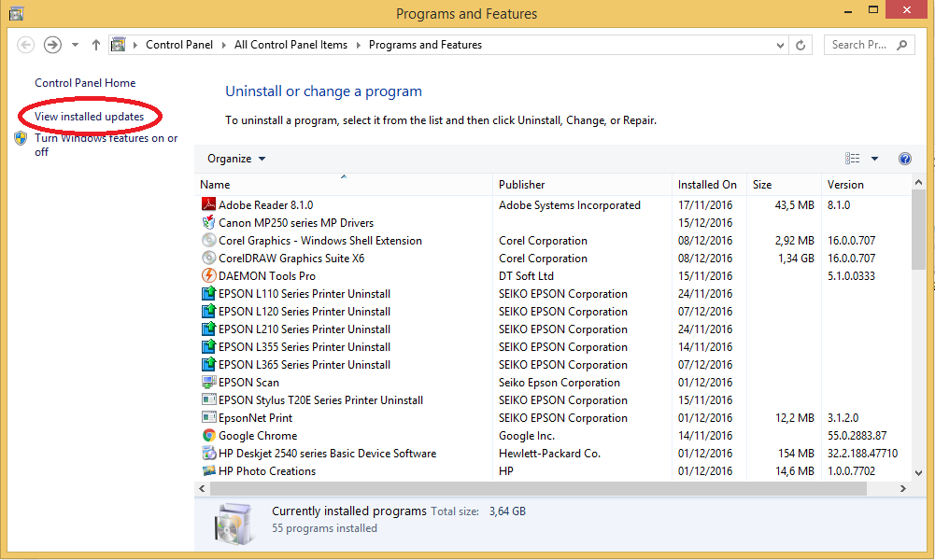Image resolution: width=935 pixels, height=560 pixels.
Task: Click the HP Deskjet 2540 series software icon
Action: tap(208, 453)
